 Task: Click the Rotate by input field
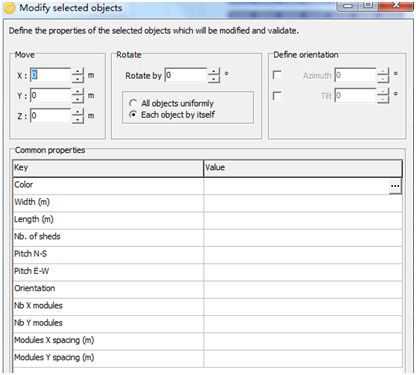(186, 75)
